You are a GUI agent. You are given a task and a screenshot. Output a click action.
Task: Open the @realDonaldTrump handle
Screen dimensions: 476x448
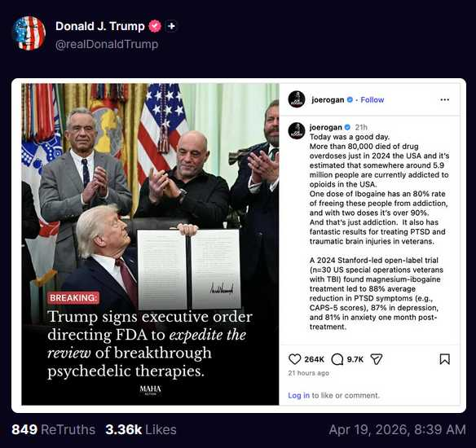(107, 44)
